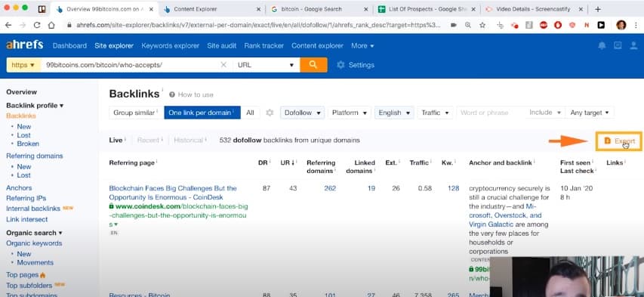The image size is (644, 297).
Task: Click the backlinks filter gear icon
Action: click(270, 113)
